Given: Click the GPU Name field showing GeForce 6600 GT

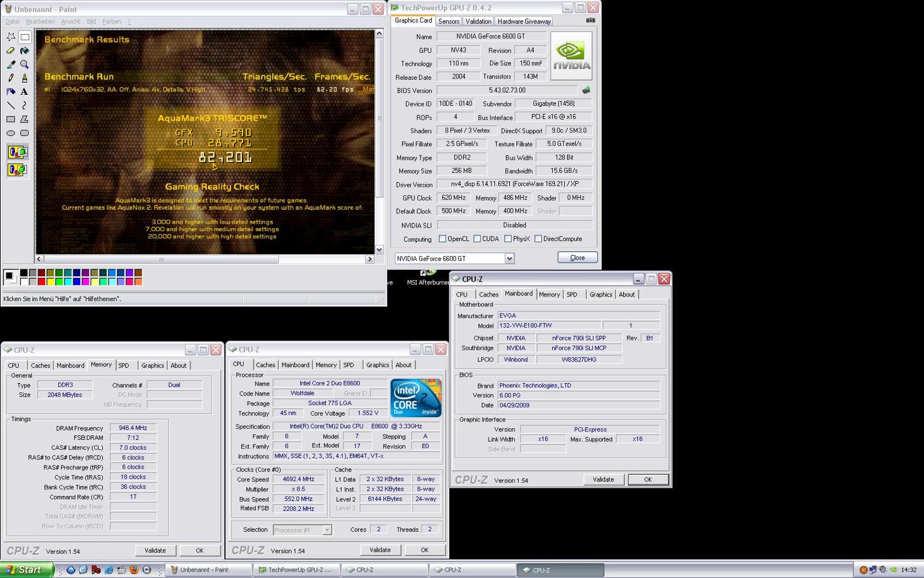Looking at the screenshot, I should (x=490, y=36).
